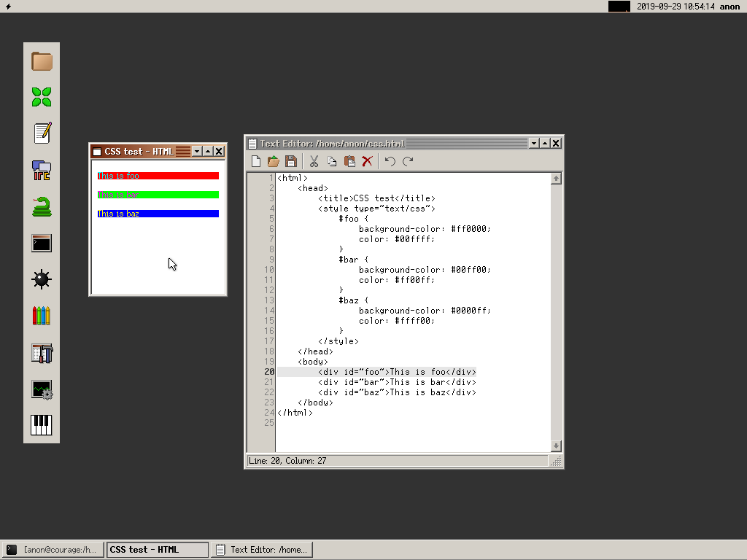The height and width of the screenshot is (560, 747).
Task: Close the CSS test HTML window
Action: click(219, 152)
